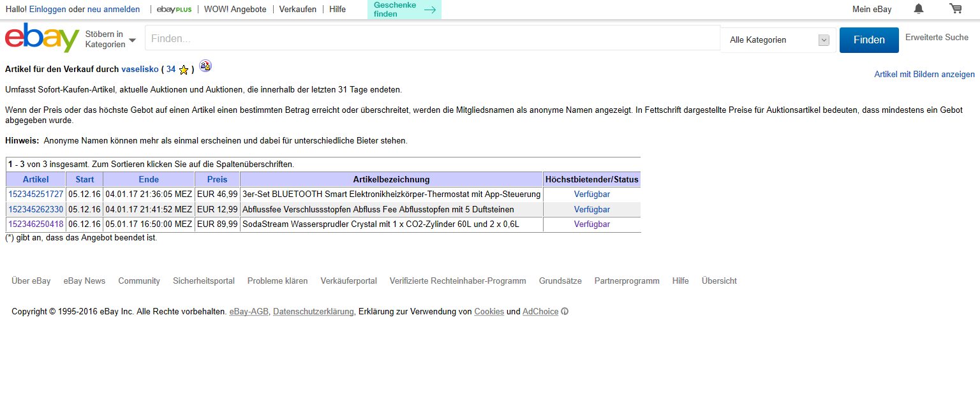Open Übersicht footer link

[x=719, y=281]
